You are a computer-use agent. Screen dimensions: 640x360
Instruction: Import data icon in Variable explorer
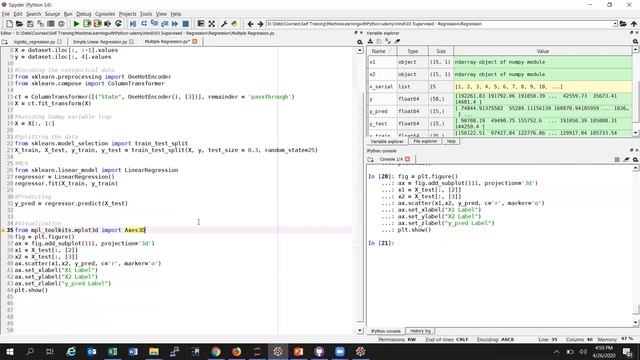[370, 41]
